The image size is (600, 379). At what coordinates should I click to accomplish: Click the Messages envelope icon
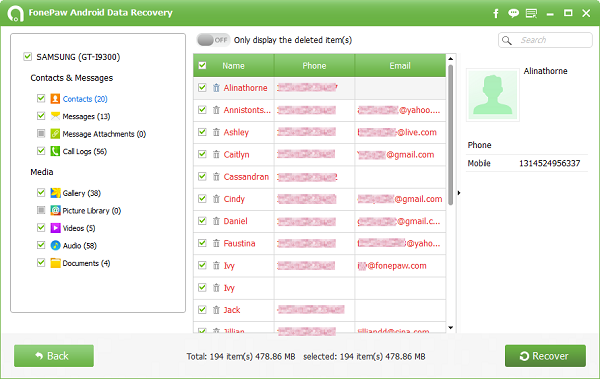click(x=55, y=116)
